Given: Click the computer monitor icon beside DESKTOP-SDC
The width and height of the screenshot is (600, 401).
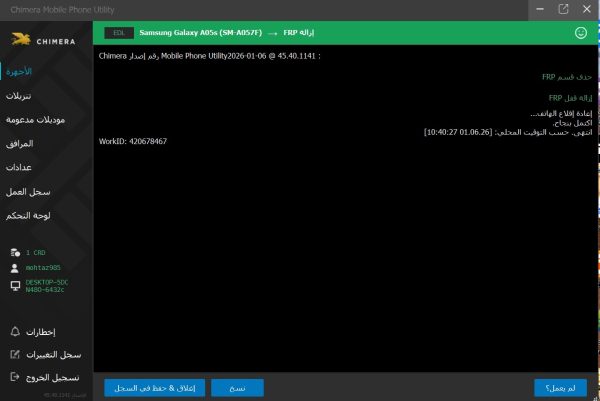Looking at the screenshot, I should coord(15,286).
